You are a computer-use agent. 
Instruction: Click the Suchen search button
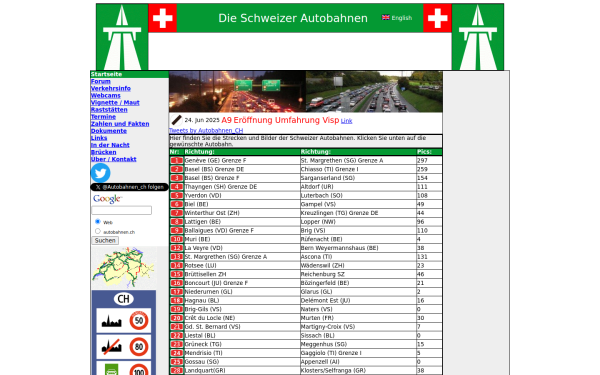click(105, 241)
